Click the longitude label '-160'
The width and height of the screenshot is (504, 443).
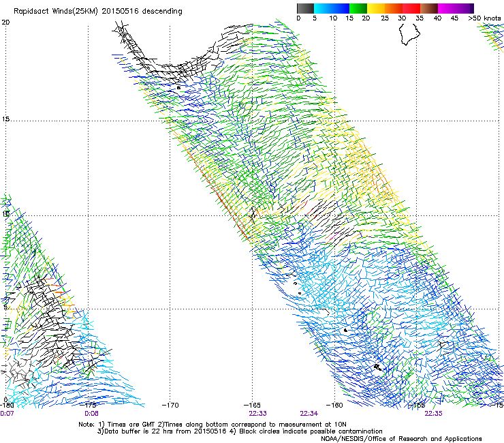(x=334, y=405)
